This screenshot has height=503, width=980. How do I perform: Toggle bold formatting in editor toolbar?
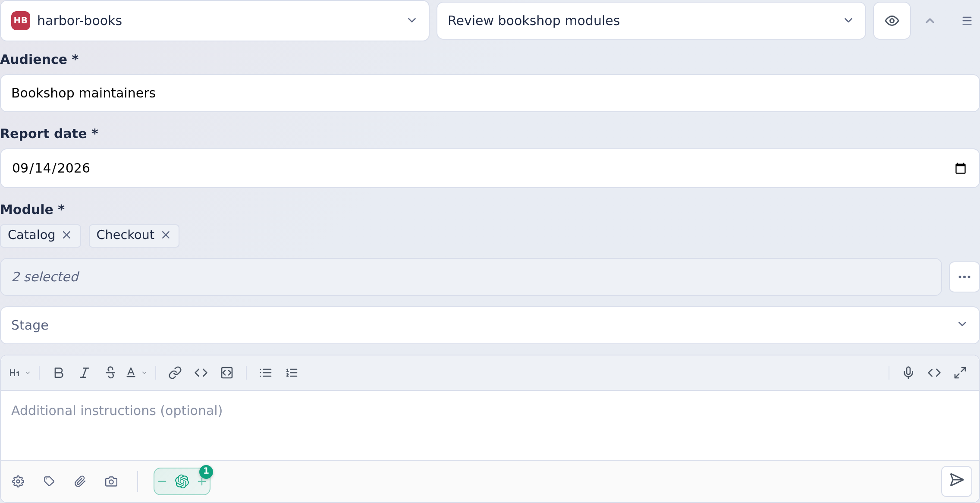[59, 373]
